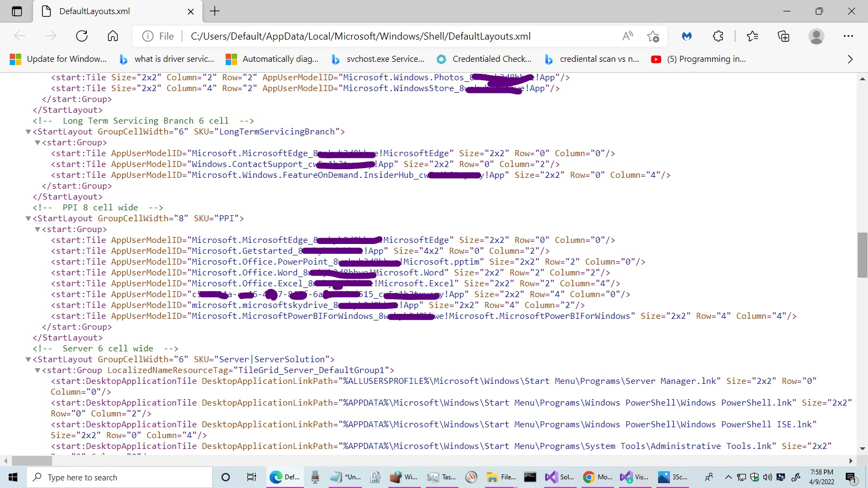
Task: Open the clock and calendar flyout
Action: (822, 477)
